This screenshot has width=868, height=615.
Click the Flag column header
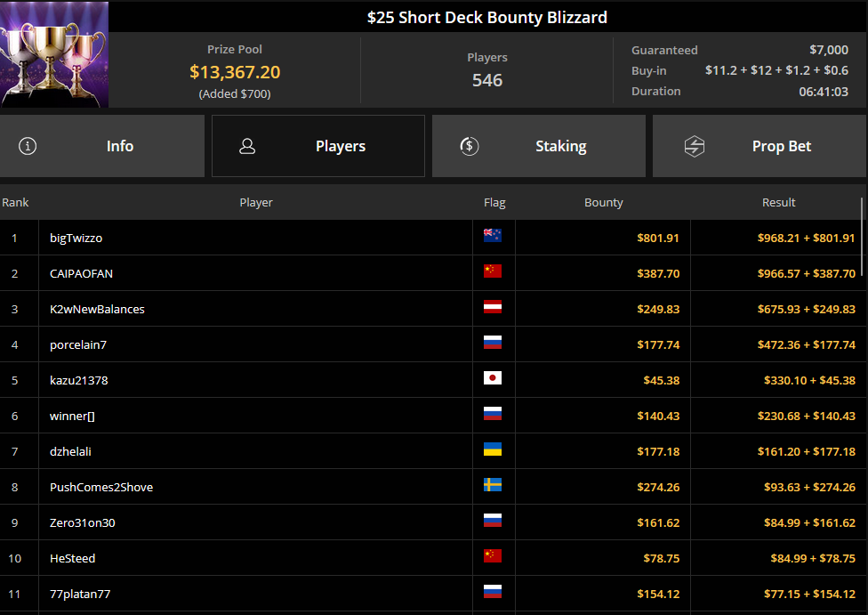(x=494, y=203)
